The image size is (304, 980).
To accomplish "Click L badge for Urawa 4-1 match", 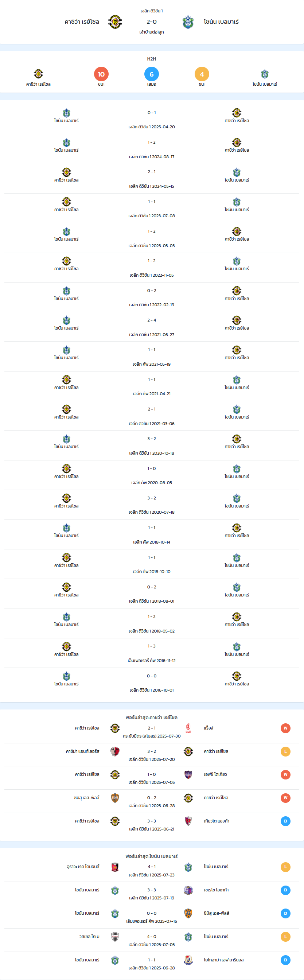I will point(285,867).
